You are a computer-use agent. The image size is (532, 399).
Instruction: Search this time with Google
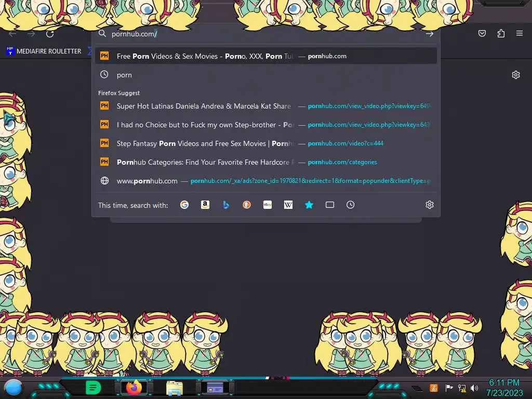(184, 205)
